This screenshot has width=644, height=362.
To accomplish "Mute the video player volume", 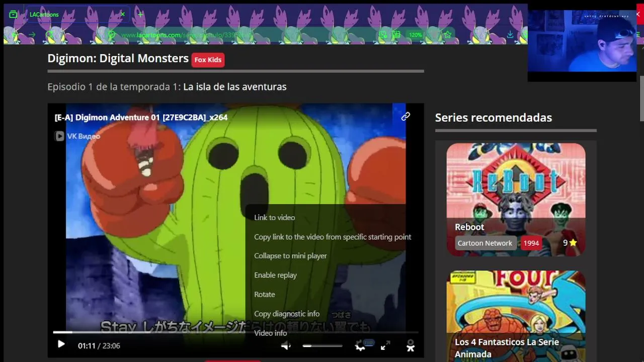I will pos(286,346).
